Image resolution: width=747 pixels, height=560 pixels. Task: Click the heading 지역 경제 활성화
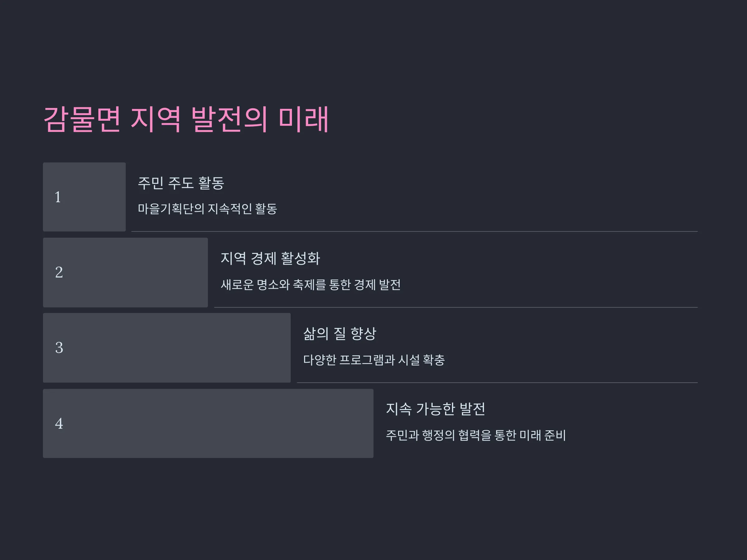click(270, 259)
